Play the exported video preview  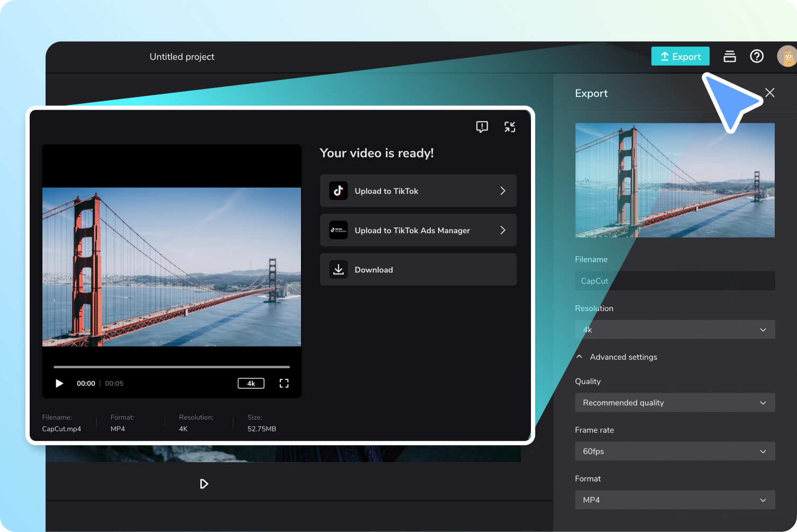pos(59,383)
